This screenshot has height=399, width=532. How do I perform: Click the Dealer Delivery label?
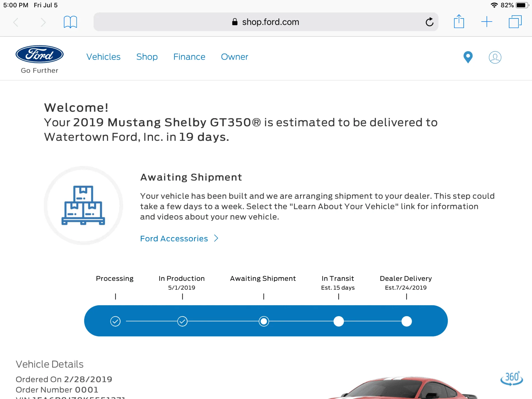[406, 279]
